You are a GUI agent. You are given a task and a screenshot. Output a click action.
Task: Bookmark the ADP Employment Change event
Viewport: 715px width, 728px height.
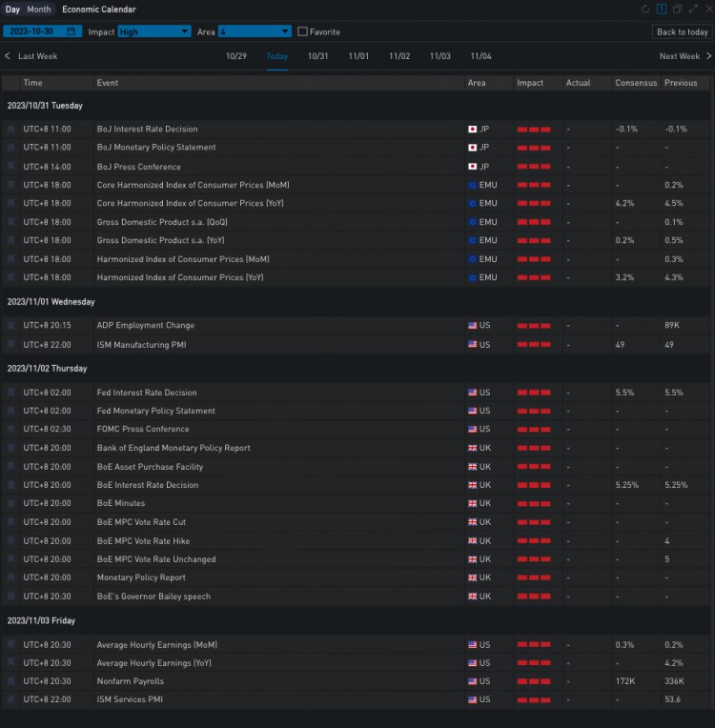[11, 326]
